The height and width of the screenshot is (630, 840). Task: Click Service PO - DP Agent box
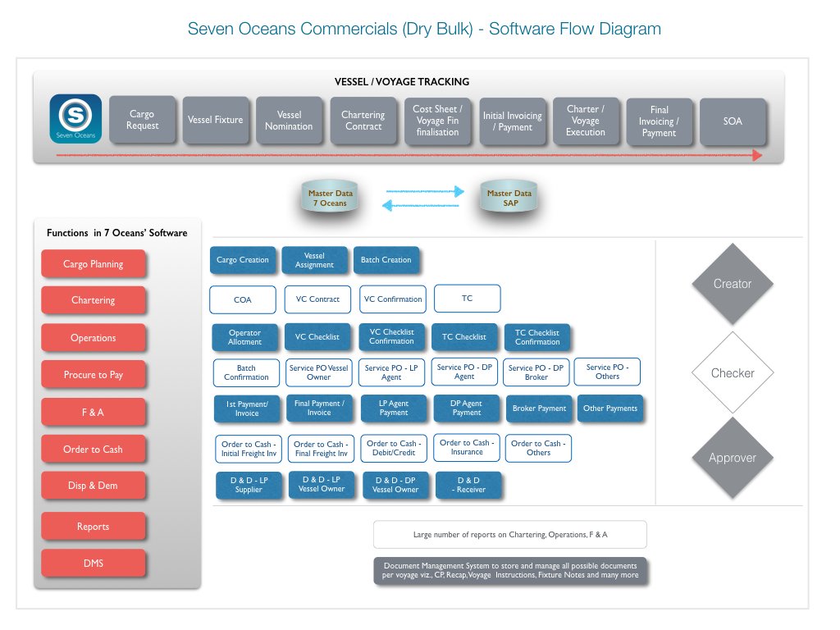(x=464, y=372)
